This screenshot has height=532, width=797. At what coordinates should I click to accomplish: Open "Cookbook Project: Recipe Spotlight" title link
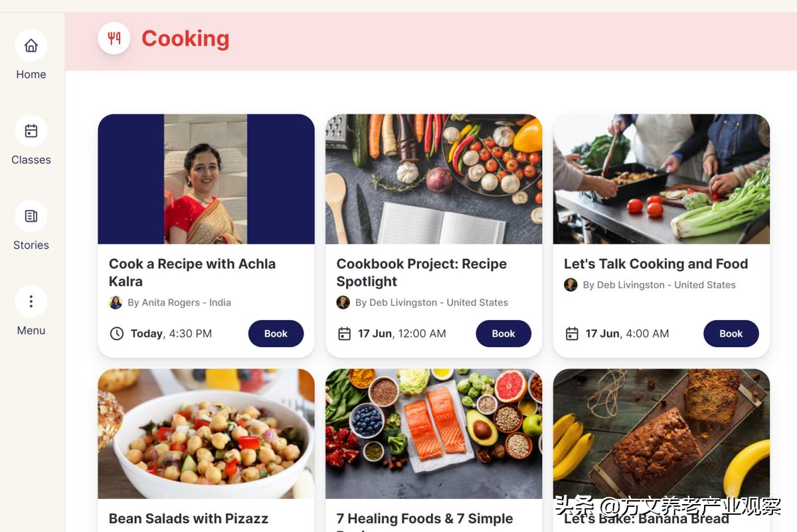coord(421,272)
